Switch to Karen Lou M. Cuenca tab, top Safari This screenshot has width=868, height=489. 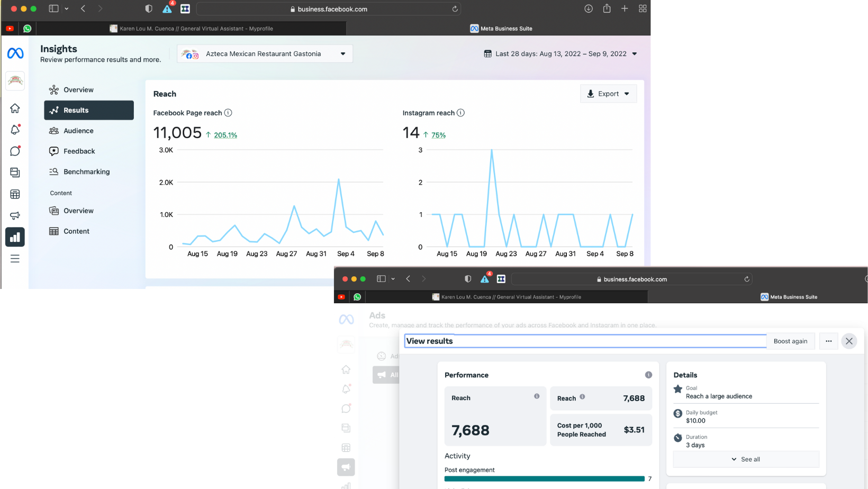pos(191,29)
